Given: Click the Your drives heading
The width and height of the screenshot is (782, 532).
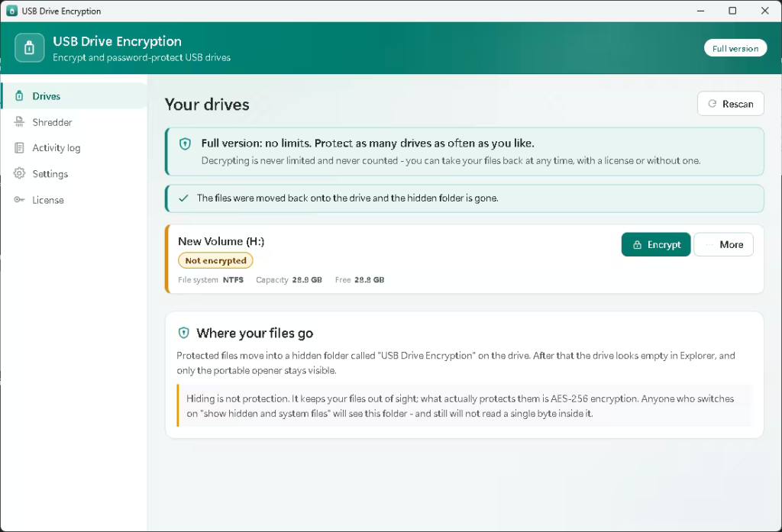Looking at the screenshot, I should (x=207, y=105).
